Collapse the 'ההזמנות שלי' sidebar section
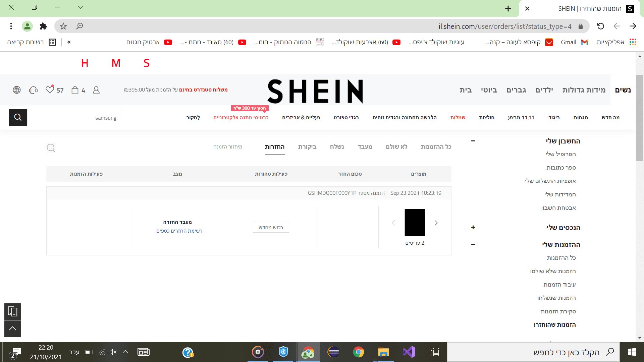The height and width of the screenshot is (362, 644). (x=473, y=245)
